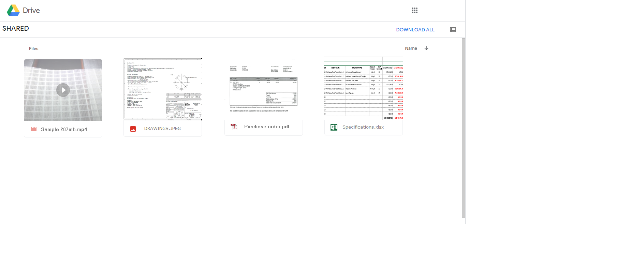This screenshot has width=644, height=279.
Task: Click the Drive wordmark text
Action: coord(31,11)
